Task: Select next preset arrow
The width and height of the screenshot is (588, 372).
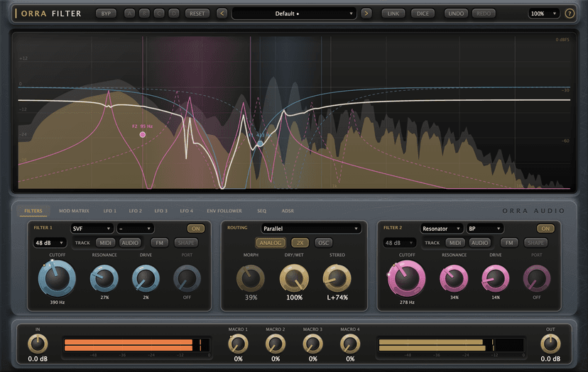Action: coord(366,13)
